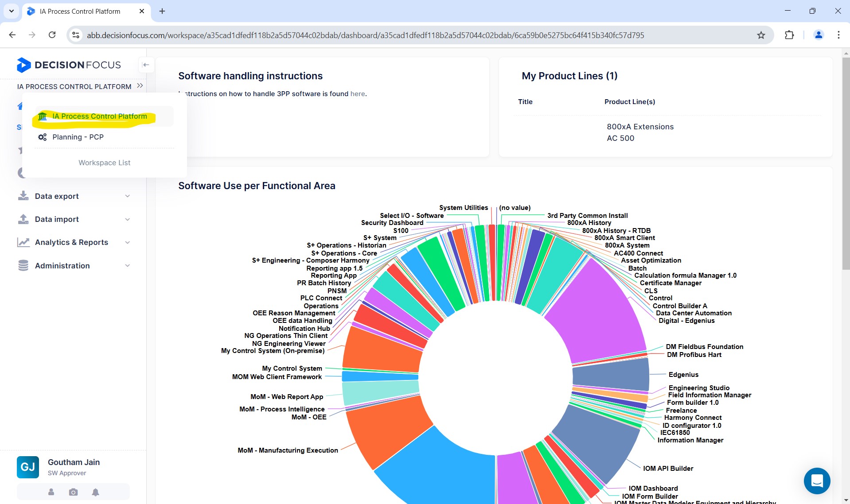The width and height of the screenshot is (850, 504).
Task: Click the IA PROCESS CONTROL PLATFORM header
Action: (x=74, y=87)
